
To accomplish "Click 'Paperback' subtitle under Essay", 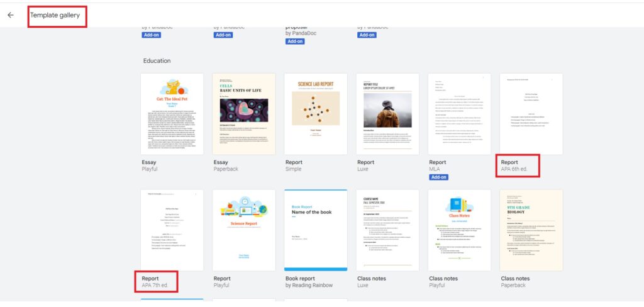I will [x=226, y=169].
